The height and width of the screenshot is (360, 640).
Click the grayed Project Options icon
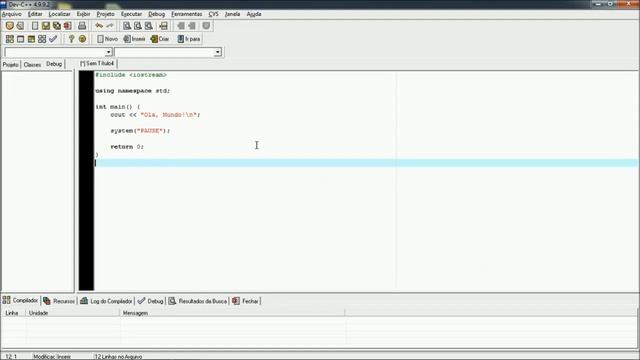[206, 26]
